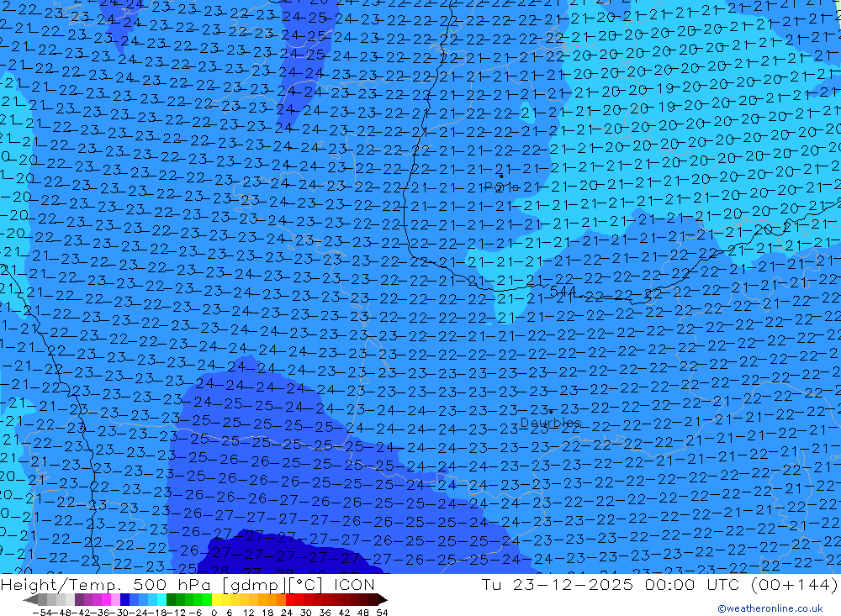Pick the darkest green legend swatch
Image resolution: width=841 pixels, height=616 pixels.
point(171,599)
